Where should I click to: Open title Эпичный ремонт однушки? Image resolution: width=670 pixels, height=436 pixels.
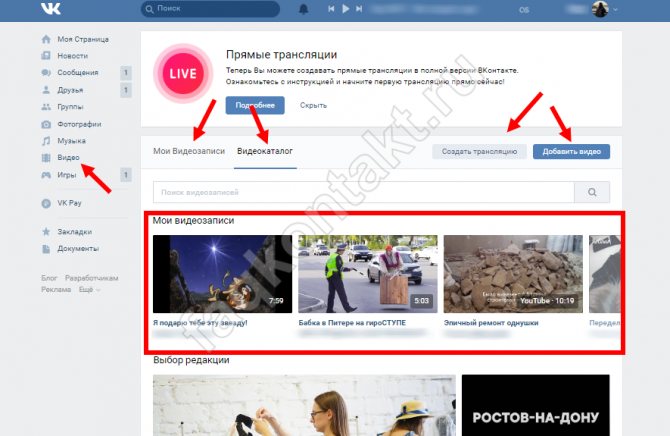tap(491, 323)
